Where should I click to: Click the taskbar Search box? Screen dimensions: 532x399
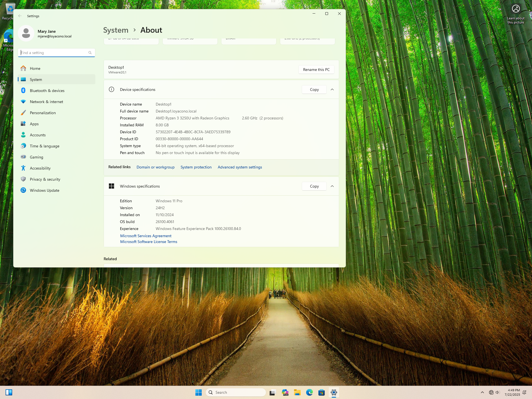[x=236, y=392]
